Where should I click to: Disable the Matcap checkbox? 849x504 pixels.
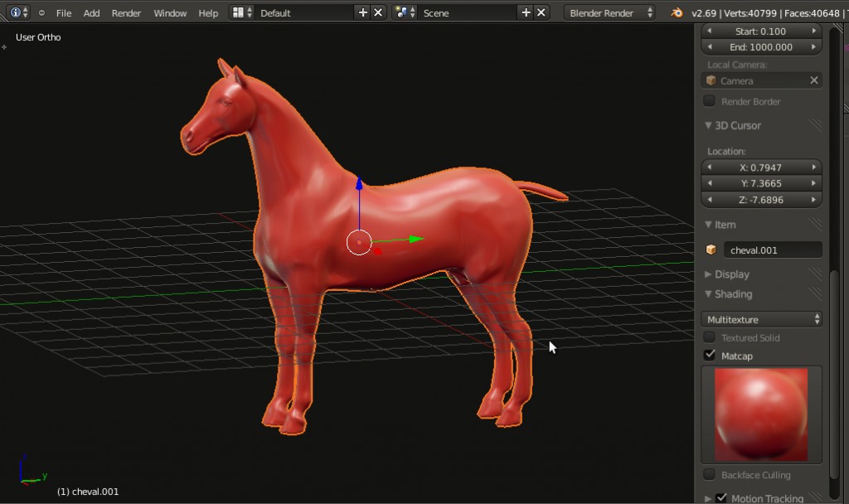(x=710, y=356)
